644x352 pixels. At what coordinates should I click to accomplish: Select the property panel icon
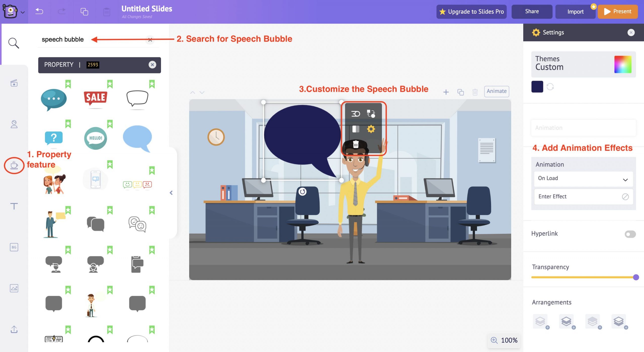tap(14, 166)
